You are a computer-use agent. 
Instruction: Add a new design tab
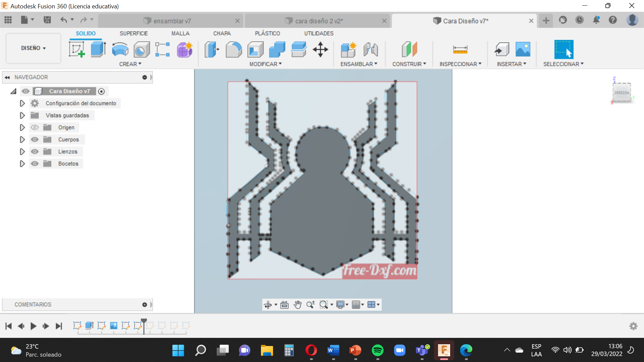pyautogui.click(x=546, y=20)
